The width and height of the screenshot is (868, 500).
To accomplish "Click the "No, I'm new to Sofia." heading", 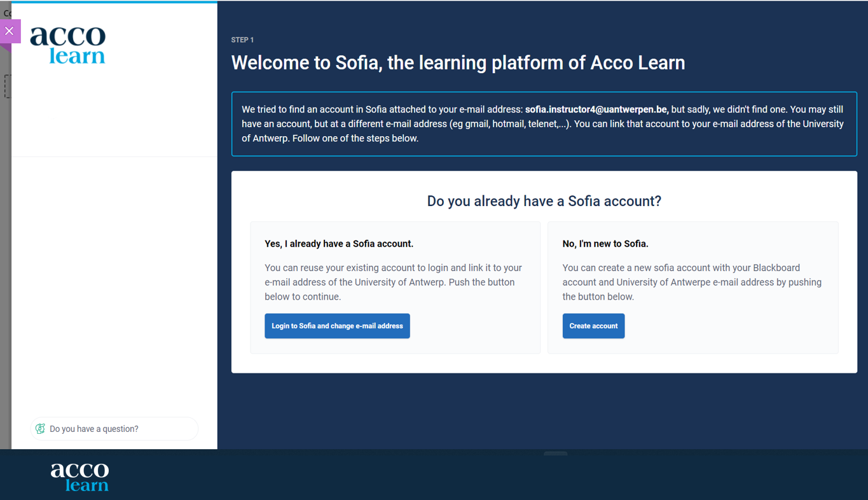I will (x=605, y=244).
